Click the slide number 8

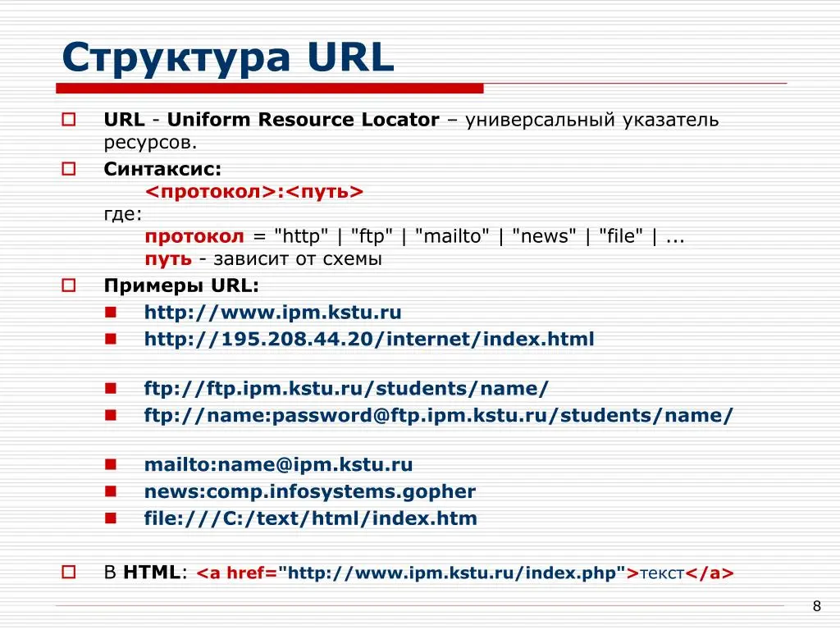(817, 606)
